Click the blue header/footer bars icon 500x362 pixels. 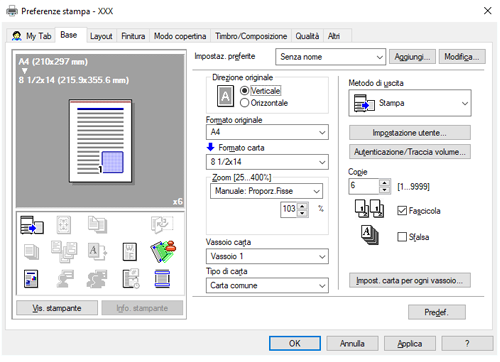162,279
